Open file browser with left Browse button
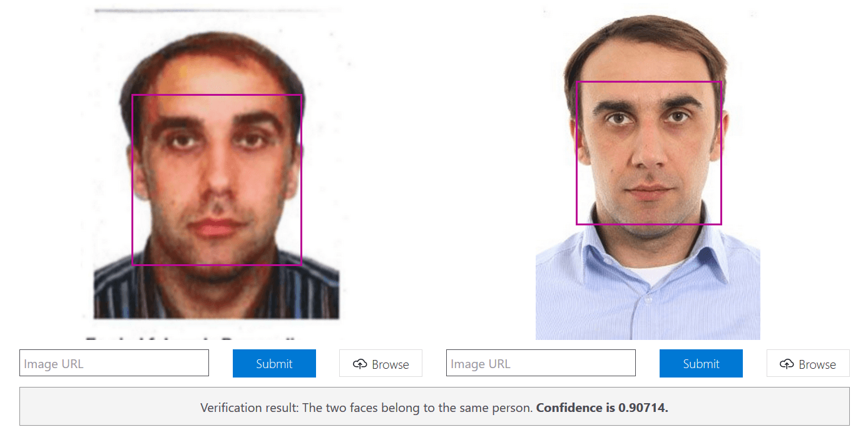 click(380, 363)
